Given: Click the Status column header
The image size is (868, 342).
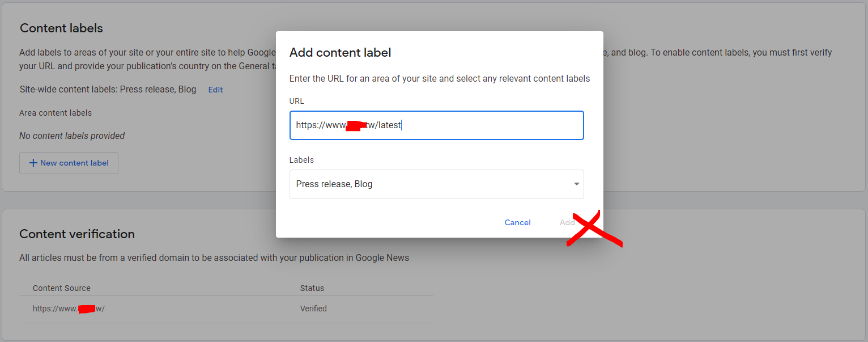Looking at the screenshot, I should tap(312, 288).
